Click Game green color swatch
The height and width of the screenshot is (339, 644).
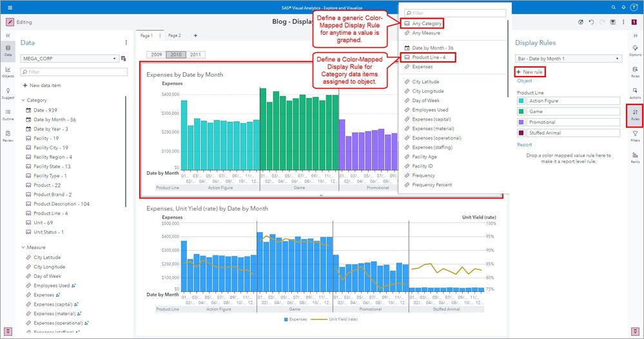tap(522, 111)
